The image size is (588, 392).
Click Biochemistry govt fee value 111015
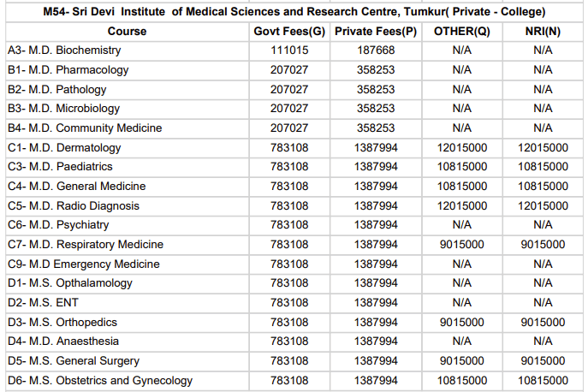point(289,50)
